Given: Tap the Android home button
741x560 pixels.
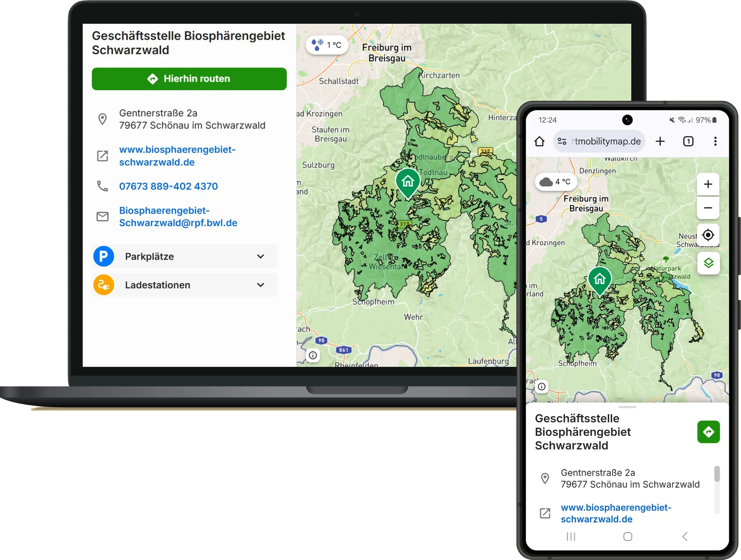Looking at the screenshot, I should pyautogui.click(x=627, y=537).
